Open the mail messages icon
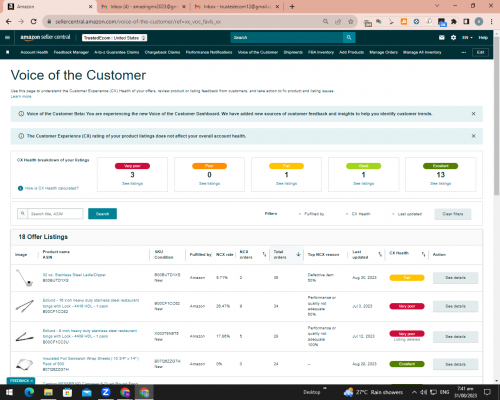500x400 pixels. point(442,38)
